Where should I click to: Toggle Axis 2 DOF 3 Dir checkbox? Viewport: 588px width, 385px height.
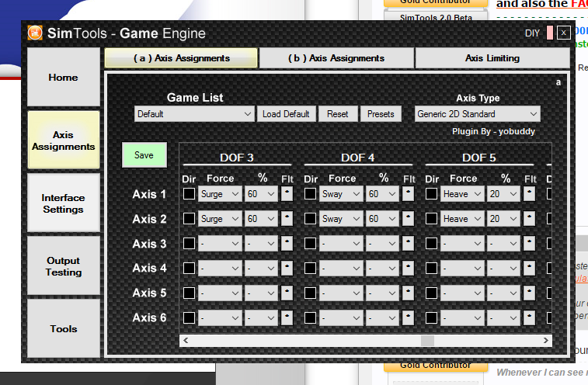coord(189,219)
